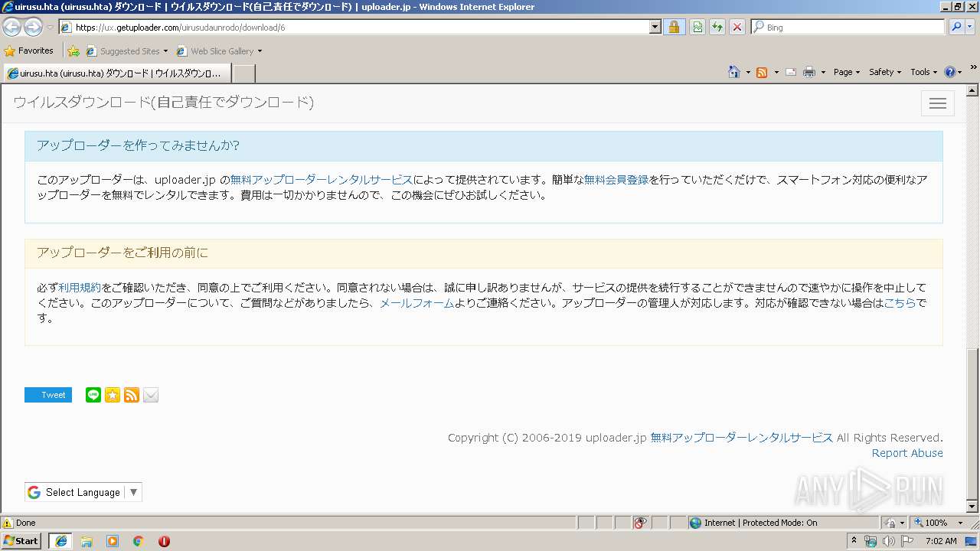Image resolution: width=980 pixels, height=551 pixels.
Task: Select the uirusu.hta download tab
Action: click(x=116, y=73)
